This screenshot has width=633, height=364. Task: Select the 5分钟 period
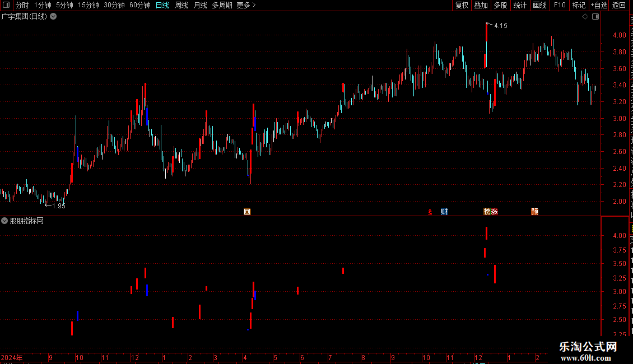click(64, 5)
